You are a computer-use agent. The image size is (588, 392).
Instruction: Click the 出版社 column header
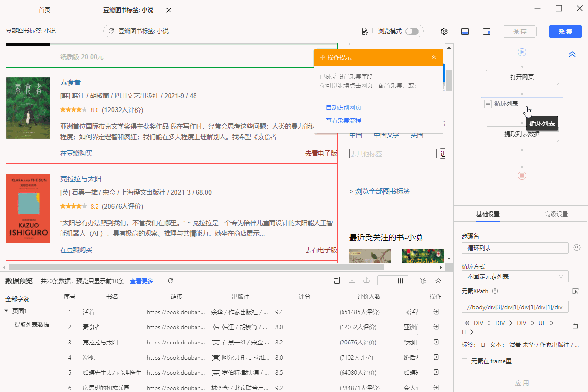pos(241,296)
